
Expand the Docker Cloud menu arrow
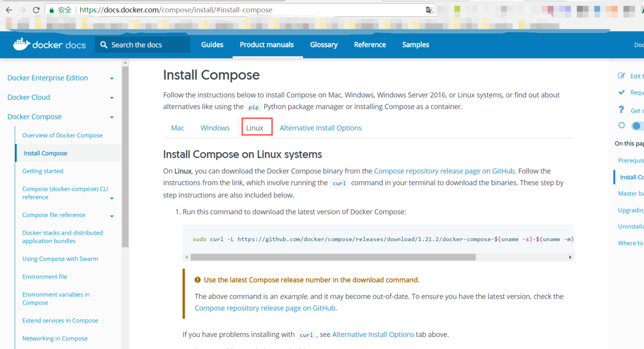[x=112, y=98]
